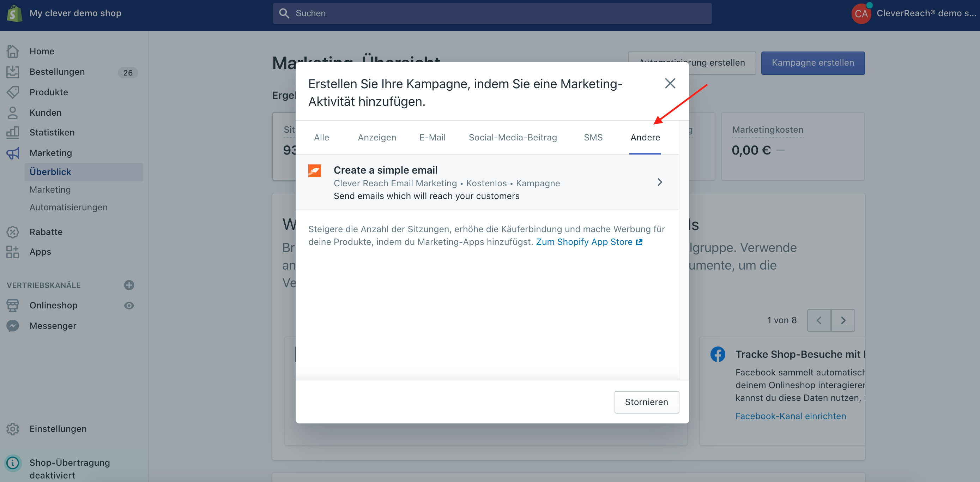
Task: Open Zum Shopify App Store link
Action: (x=589, y=242)
